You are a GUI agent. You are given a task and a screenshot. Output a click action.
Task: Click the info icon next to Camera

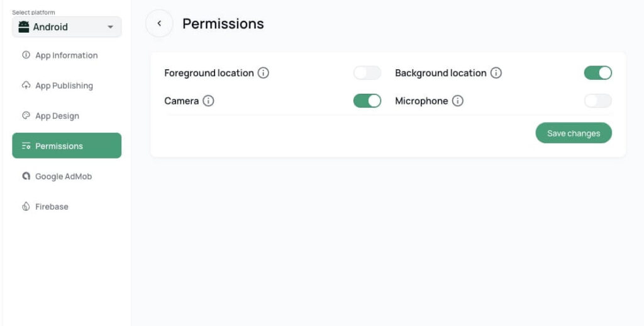click(x=208, y=101)
